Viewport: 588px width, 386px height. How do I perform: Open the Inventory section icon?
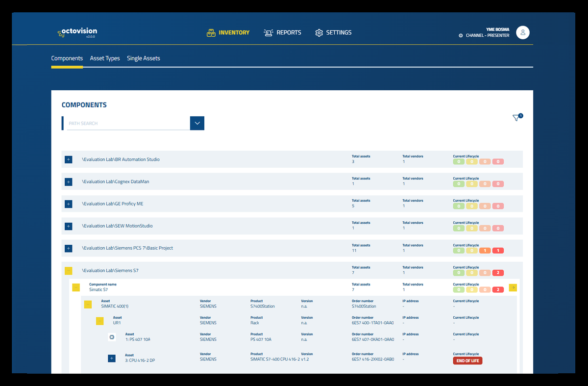coord(211,32)
